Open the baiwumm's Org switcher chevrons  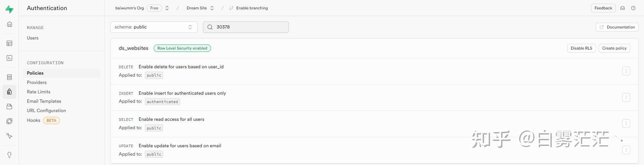pyautogui.click(x=167, y=8)
